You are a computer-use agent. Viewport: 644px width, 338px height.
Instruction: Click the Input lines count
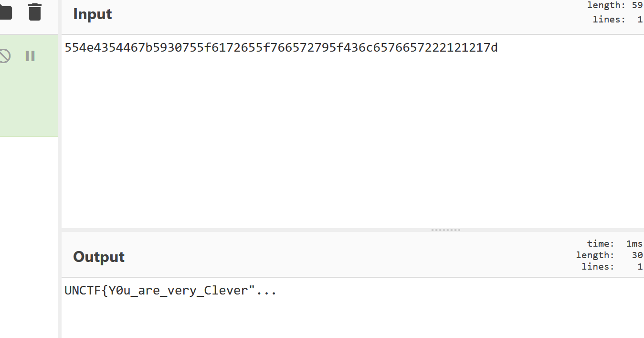[x=639, y=20]
